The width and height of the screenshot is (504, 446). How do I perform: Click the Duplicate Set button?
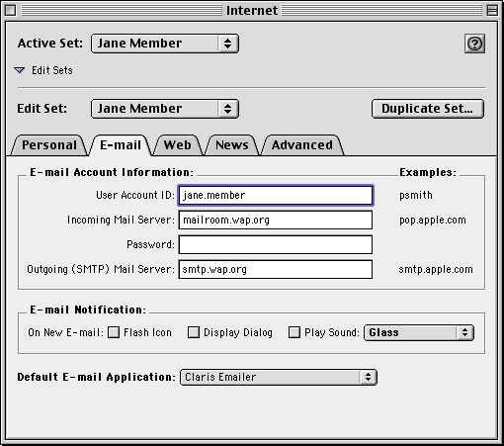pos(428,109)
